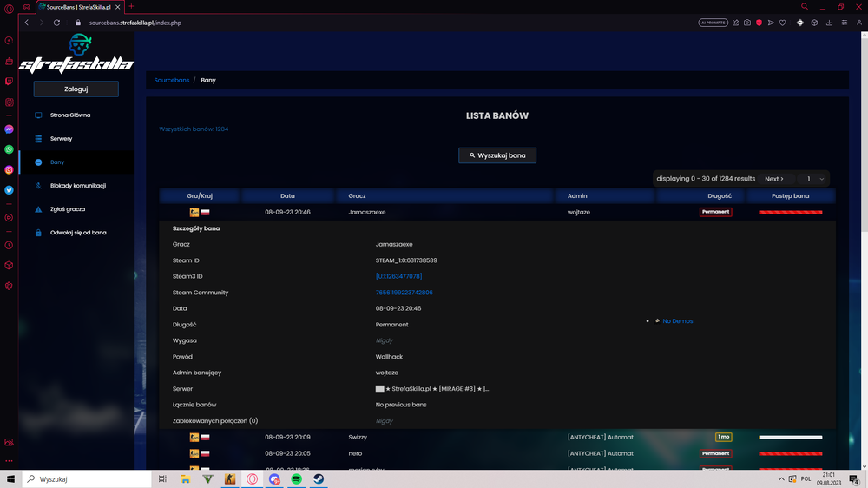Expand the Swizzy ban row

tap(497, 437)
